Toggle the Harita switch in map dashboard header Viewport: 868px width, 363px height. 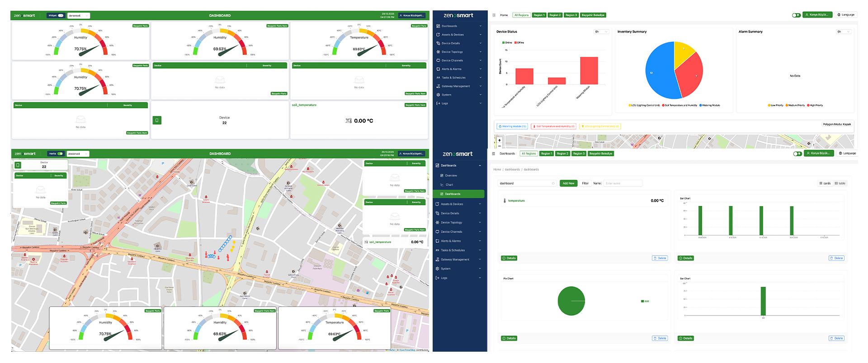[60, 154]
